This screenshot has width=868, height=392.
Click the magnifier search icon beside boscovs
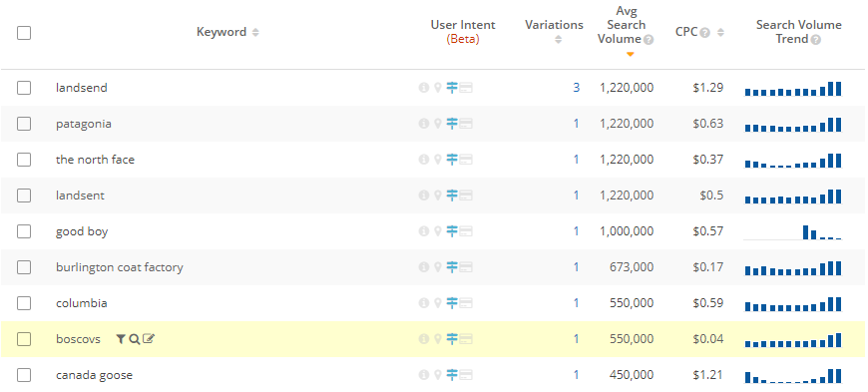pos(134,339)
